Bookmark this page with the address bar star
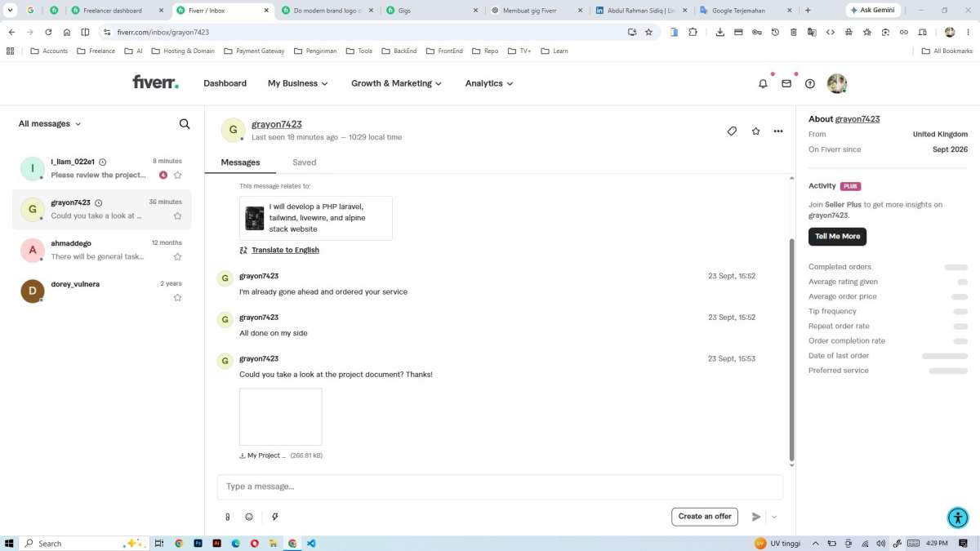The image size is (980, 551). point(648,32)
